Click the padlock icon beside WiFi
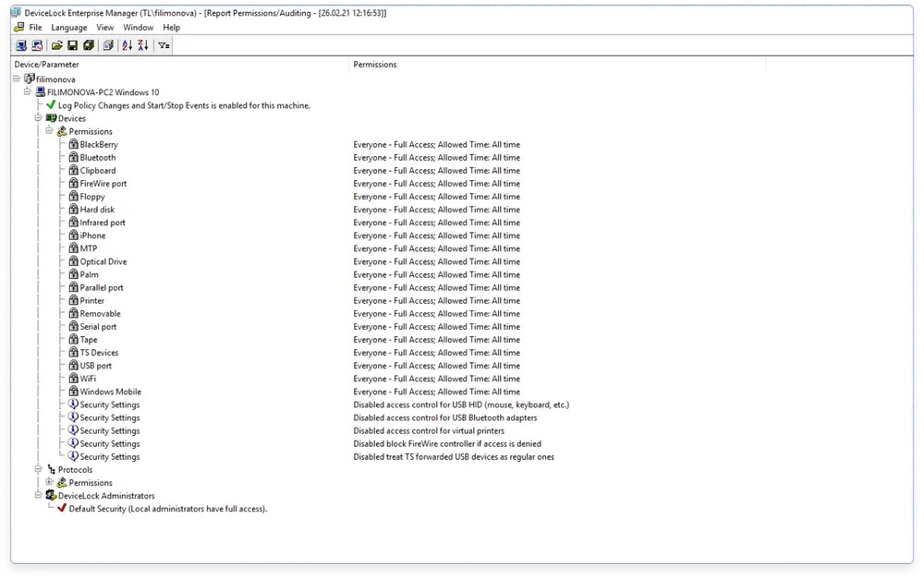The width and height of the screenshot is (924, 579). 73,378
